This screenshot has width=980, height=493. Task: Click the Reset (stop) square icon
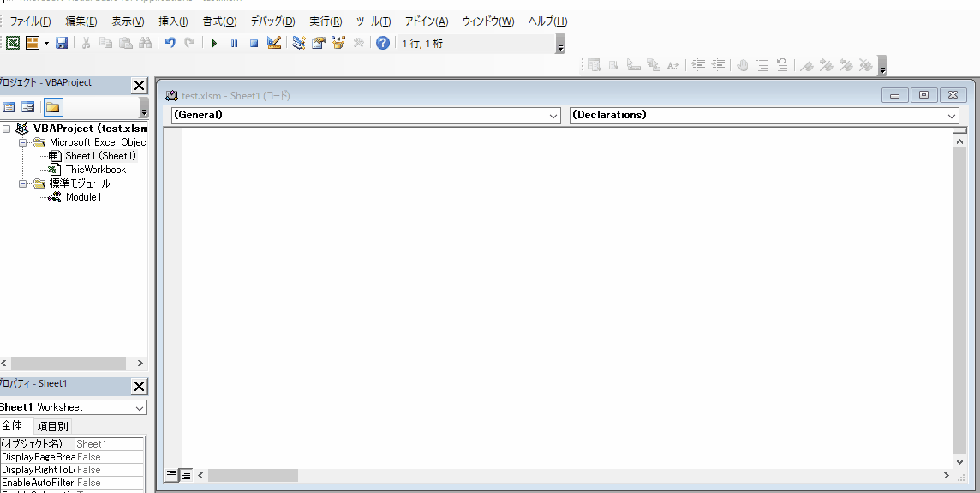click(x=254, y=43)
